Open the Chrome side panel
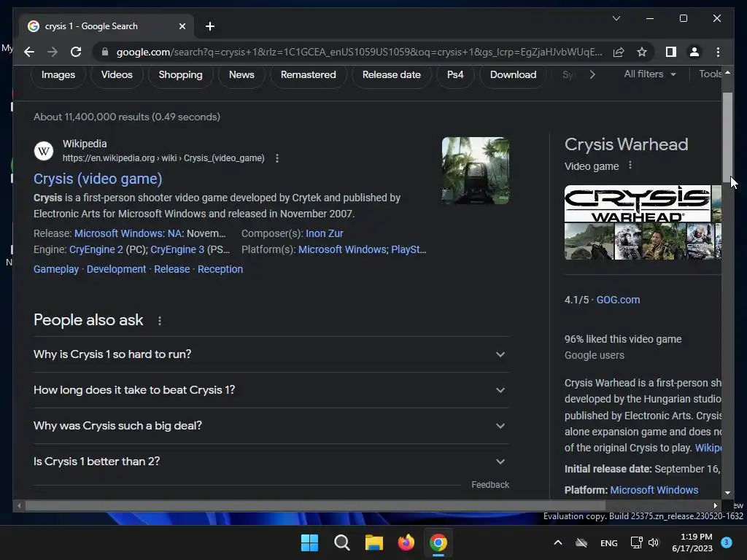The width and height of the screenshot is (747, 560). (671, 52)
